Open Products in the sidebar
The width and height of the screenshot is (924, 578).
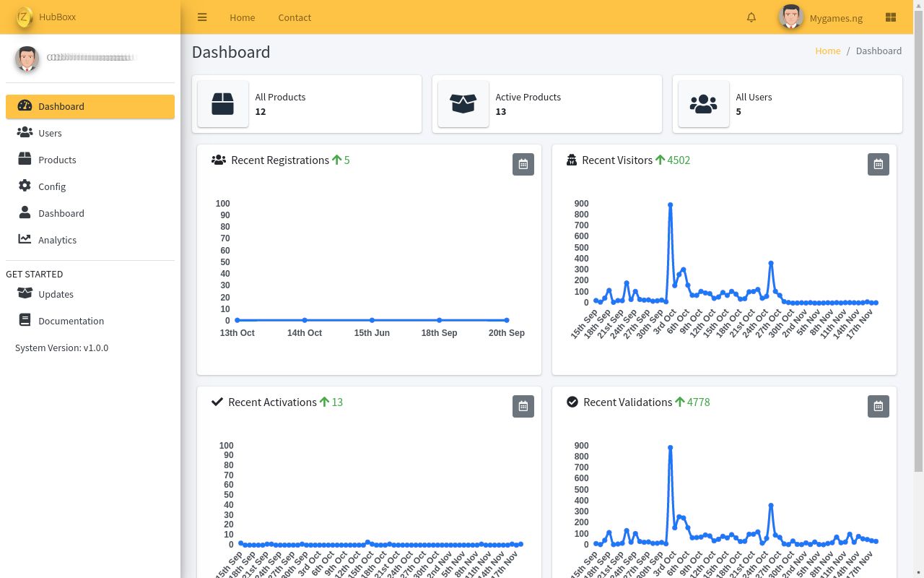click(x=57, y=160)
